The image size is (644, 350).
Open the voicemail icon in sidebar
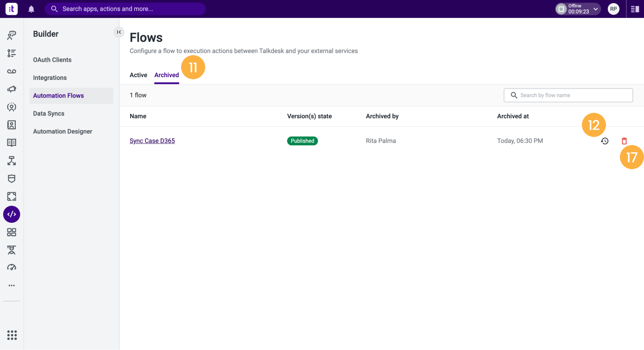(x=12, y=71)
